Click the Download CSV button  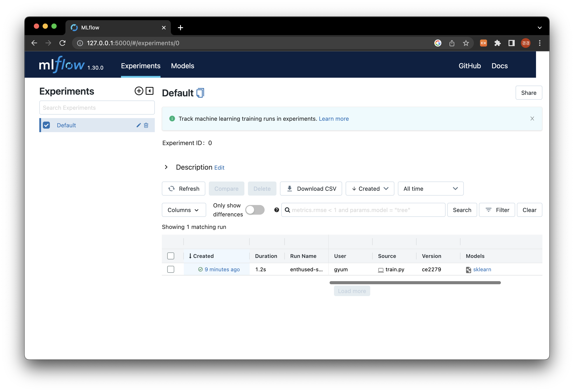pyautogui.click(x=311, y=189)
